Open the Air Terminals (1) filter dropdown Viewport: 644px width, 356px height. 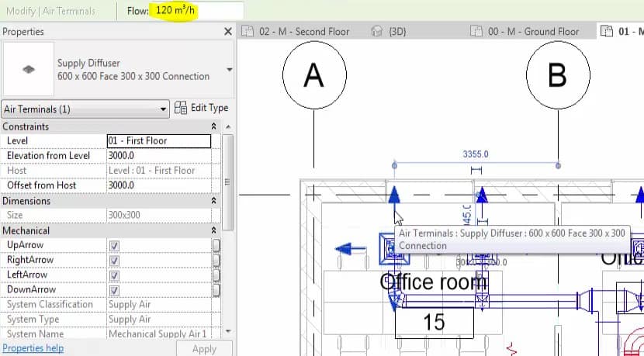[85, 109]
